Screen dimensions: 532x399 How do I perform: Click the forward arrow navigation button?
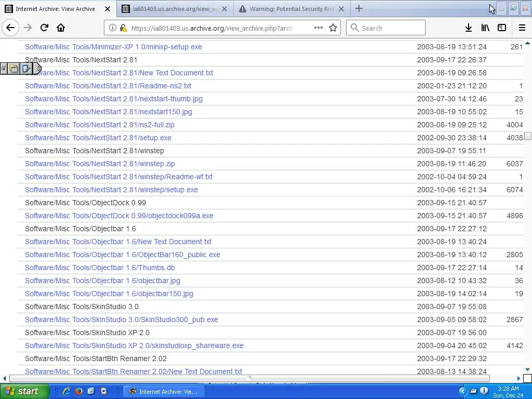pos(28,28)
